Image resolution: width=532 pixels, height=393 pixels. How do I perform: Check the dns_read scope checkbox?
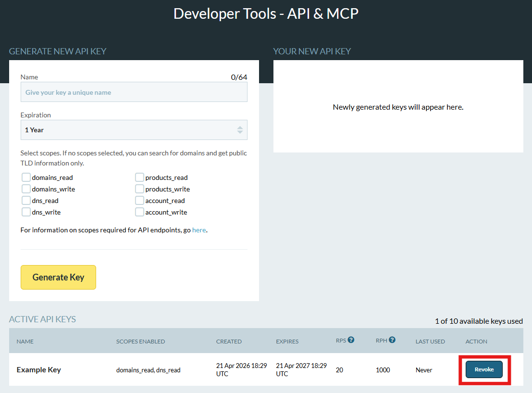26,200
